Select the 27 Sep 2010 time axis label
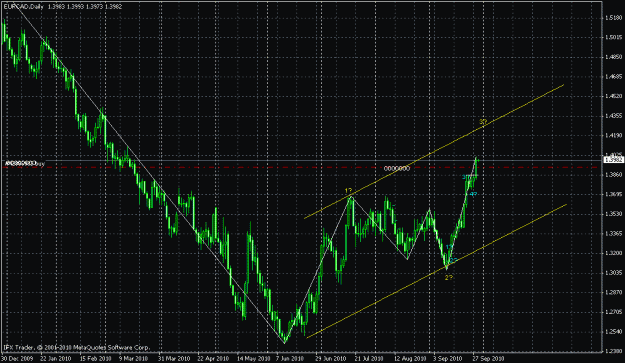The height and width of the screenshot is (363, 625). pos(488,358)
